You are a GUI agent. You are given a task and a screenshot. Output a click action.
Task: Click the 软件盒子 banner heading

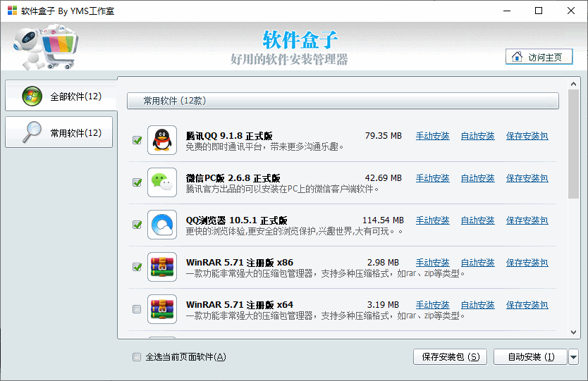coord(300,39)
